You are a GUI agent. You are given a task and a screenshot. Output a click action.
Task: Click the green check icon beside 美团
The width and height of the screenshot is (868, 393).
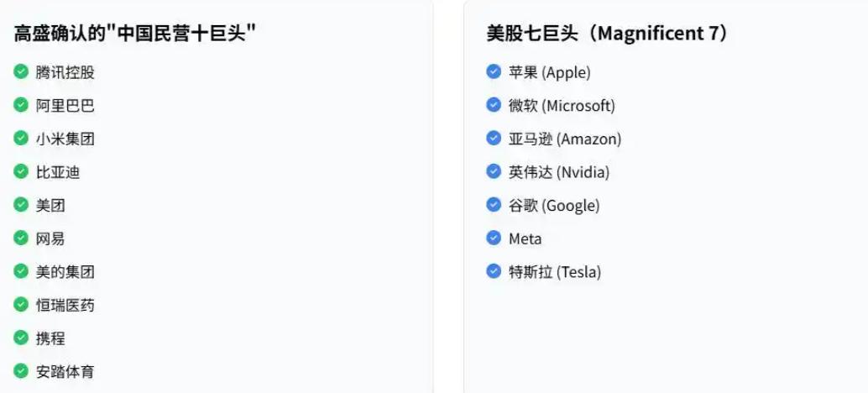(21, 205)
